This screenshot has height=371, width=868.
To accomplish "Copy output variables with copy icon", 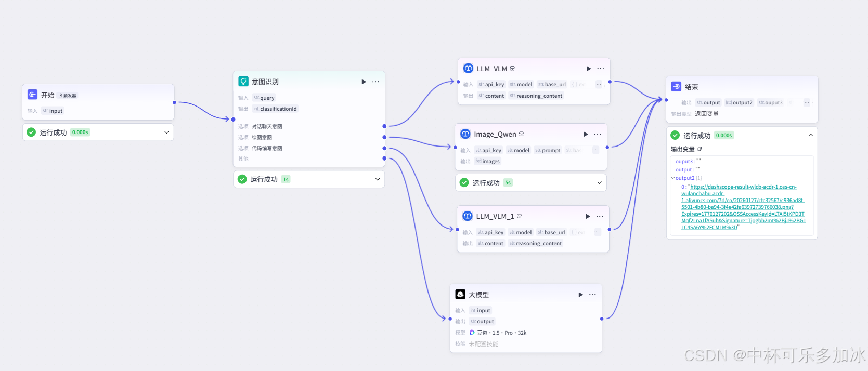I will (x=699, y=149).
